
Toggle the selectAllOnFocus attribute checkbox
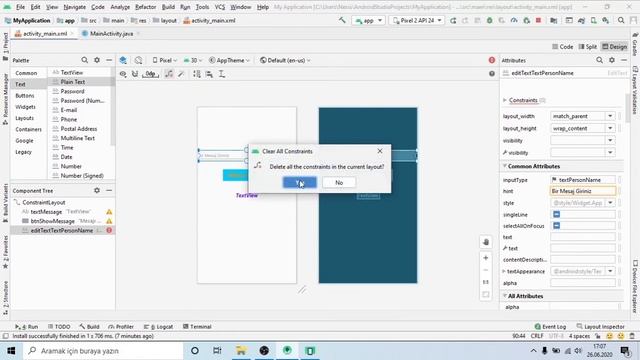coord(556,225)
